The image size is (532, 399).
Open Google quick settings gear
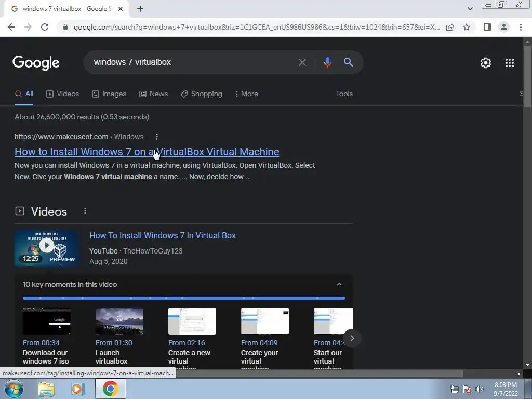pos(486,63)
